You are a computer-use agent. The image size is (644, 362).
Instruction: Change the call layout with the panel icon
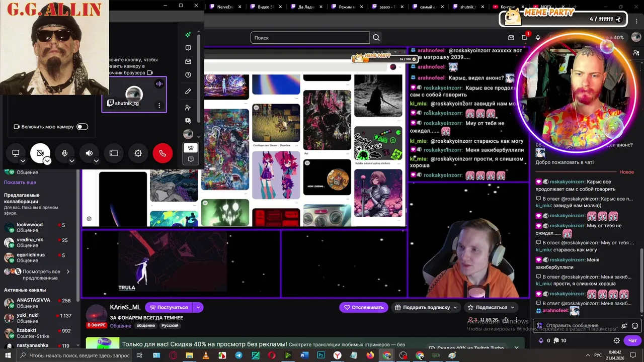click(x=114, y=153)
